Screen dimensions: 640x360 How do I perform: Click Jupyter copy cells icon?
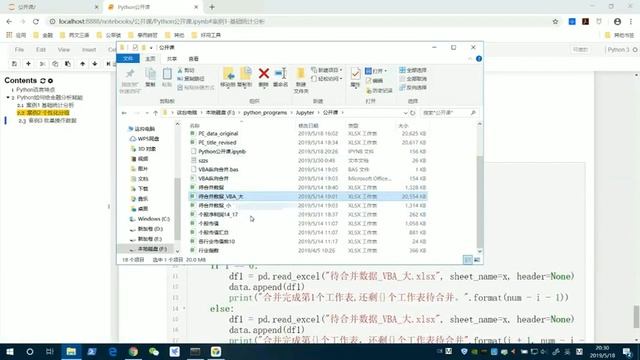(55, 64)
